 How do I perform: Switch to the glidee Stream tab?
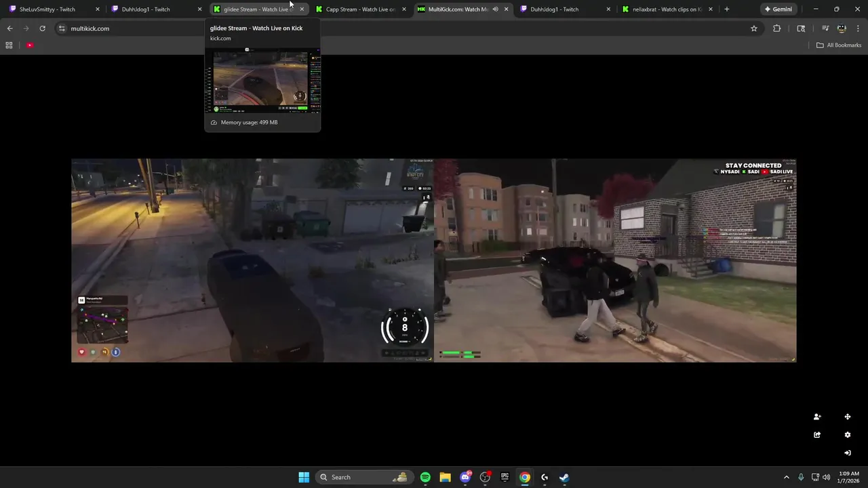coord(258,9)
